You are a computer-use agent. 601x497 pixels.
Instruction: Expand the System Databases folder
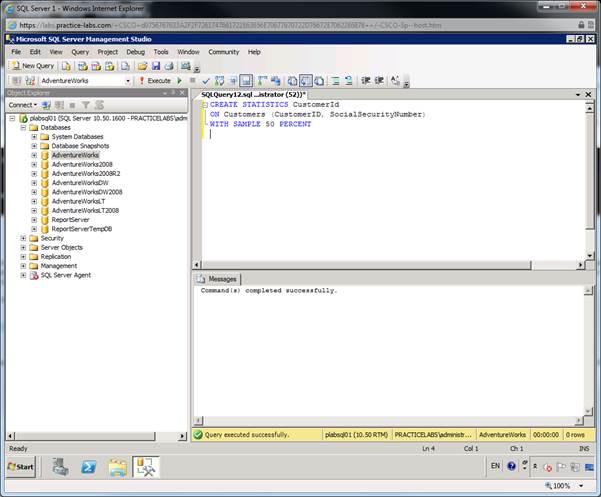coord(34,137)
